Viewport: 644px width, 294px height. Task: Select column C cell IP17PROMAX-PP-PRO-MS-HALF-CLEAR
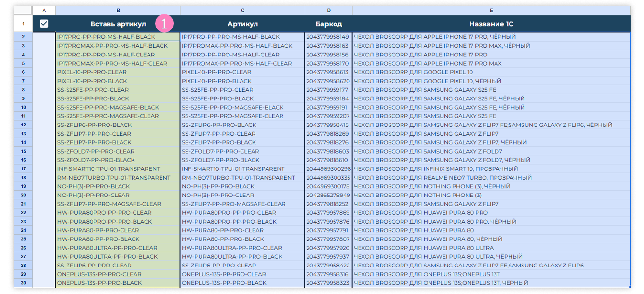(x=242, y=63)
